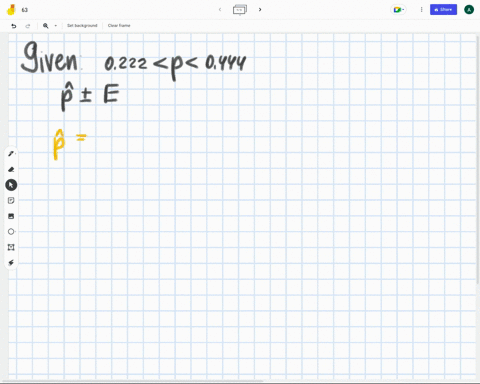Click the horizontal scrollbar at bottom

tap(133, 381)
